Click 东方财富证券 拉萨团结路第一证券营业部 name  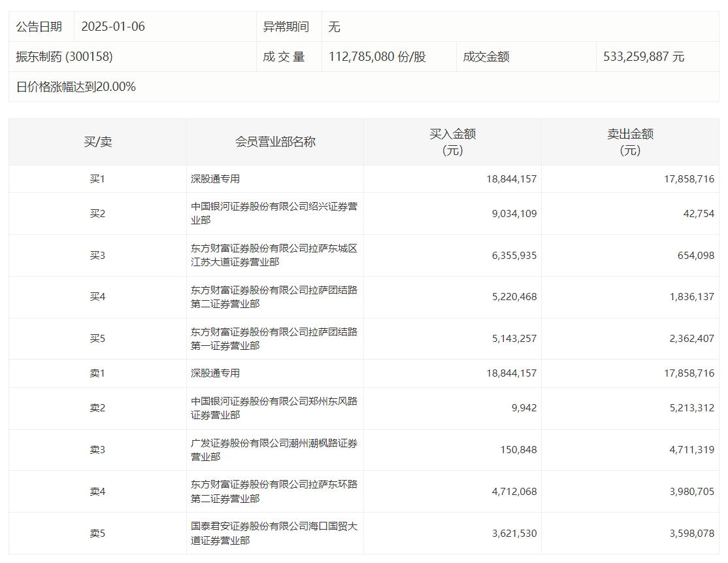coord(274,339)
